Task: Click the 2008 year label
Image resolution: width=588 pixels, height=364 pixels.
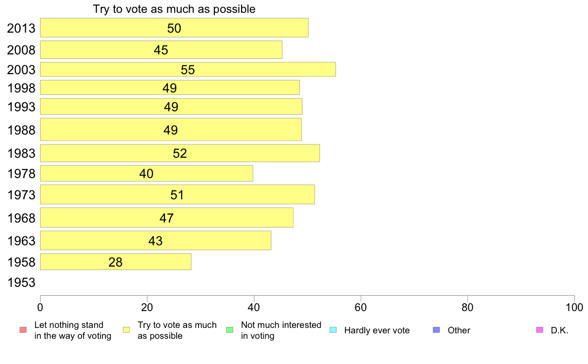Action: tap(21, 50)
